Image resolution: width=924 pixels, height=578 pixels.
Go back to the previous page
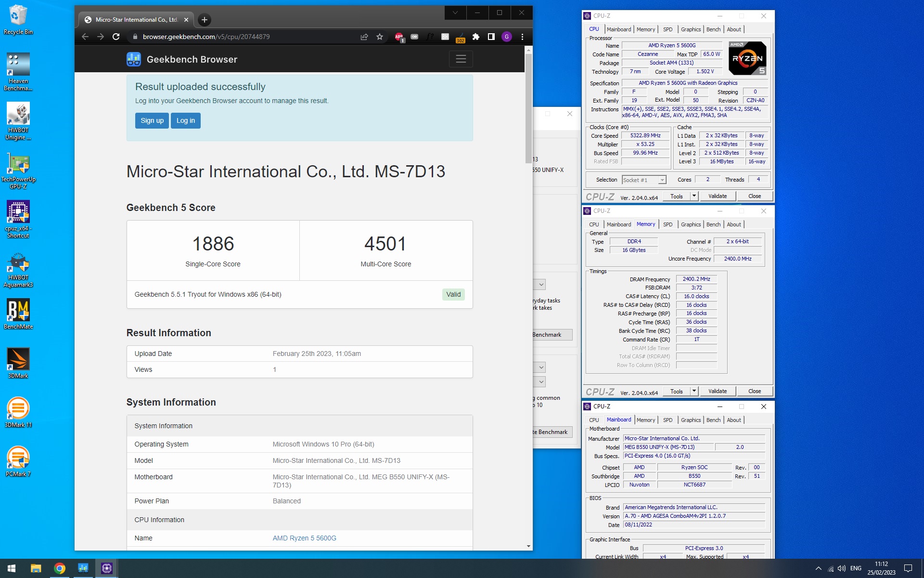[x=85, y=37]
